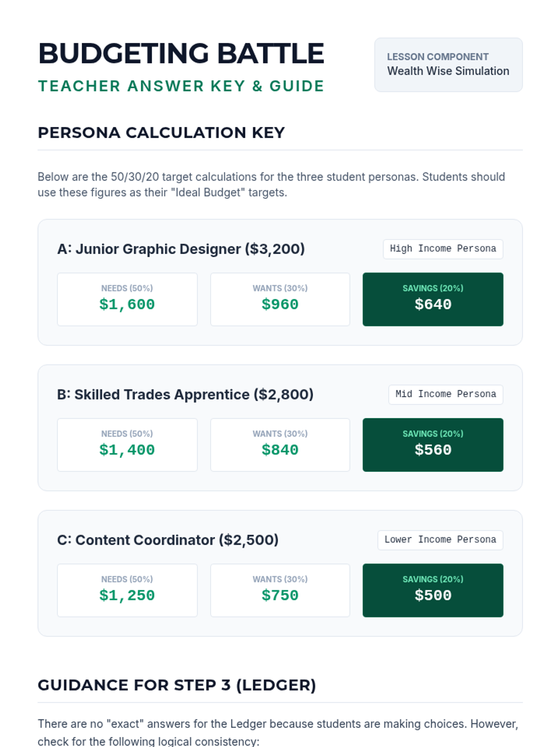The height and width of the screenshot is (747, 560).
Task: Click the $1,600 Needs box
Action: [127, 299]
